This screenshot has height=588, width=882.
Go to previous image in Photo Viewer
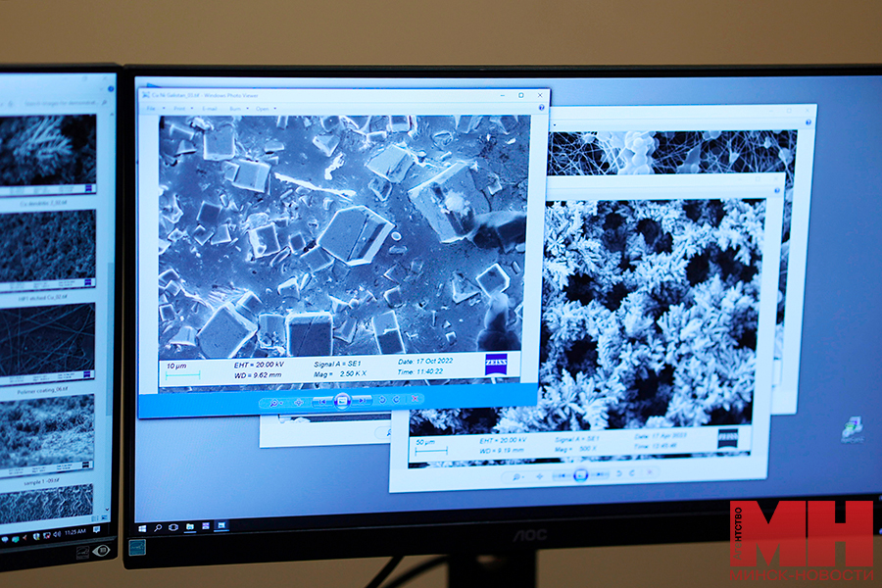pyautogui.click(x=321, y=401)
